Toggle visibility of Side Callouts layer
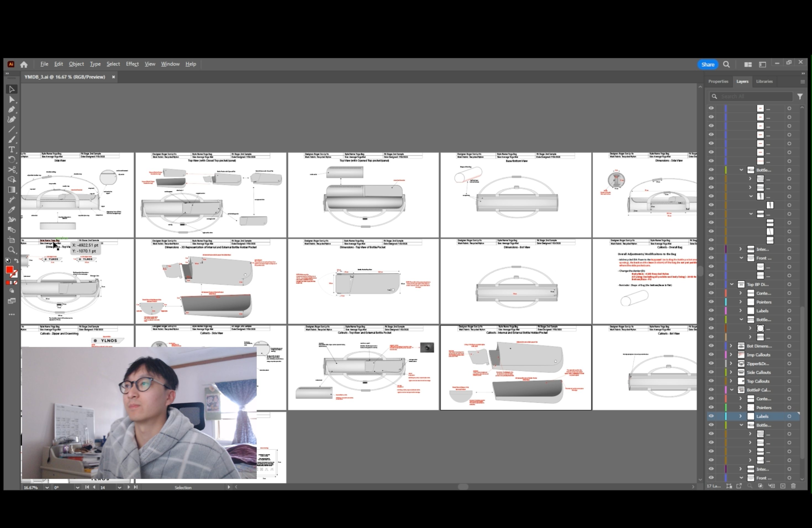The image size is (812, 528). pyautogui.click(x=711, y=373)
